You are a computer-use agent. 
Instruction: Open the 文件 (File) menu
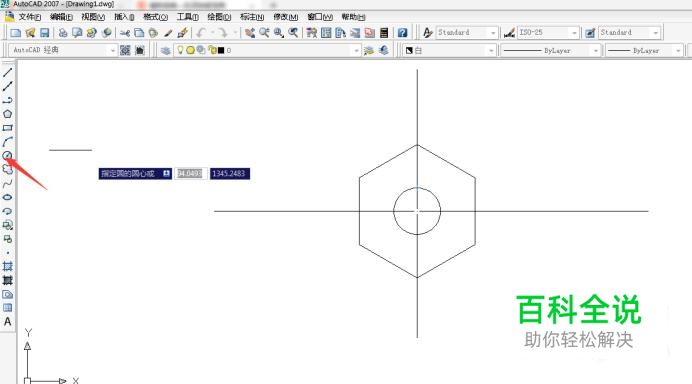[x=29, y=17]
